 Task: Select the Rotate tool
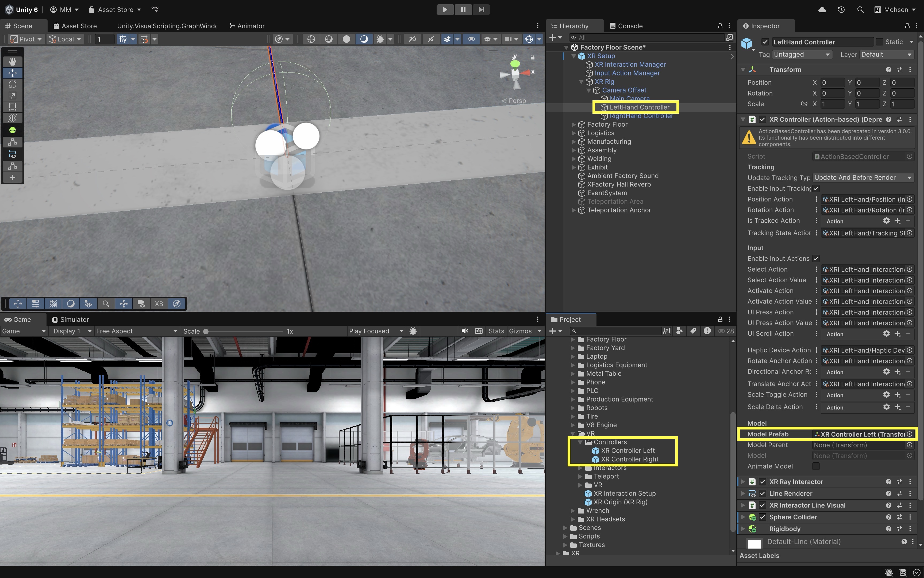pyautogui.click(x=13, y=84)
